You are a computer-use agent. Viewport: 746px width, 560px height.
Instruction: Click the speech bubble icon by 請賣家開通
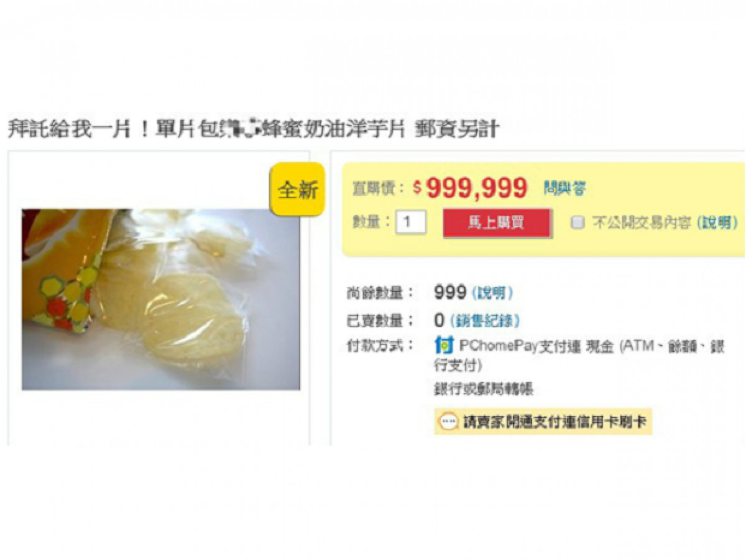click(x=449, y=422)
